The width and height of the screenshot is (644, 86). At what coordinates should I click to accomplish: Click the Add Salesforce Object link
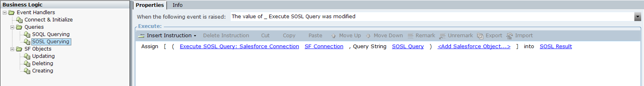[x=474, y=47]
